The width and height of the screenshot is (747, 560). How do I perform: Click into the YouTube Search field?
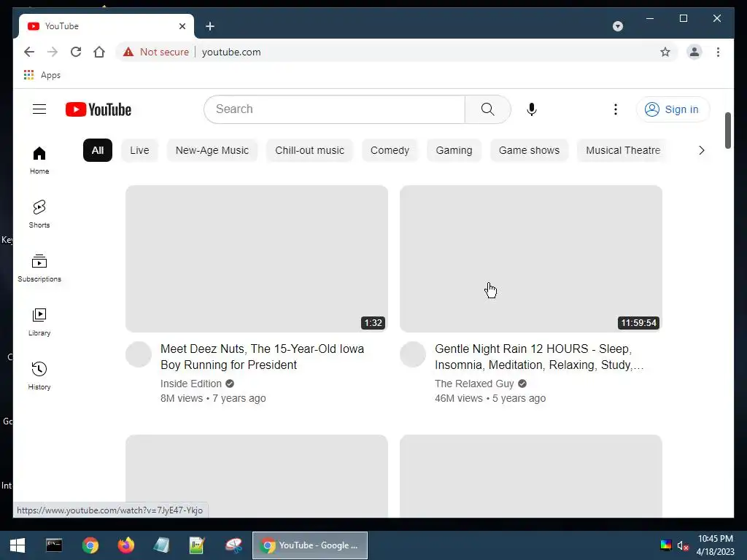point(335,109)
